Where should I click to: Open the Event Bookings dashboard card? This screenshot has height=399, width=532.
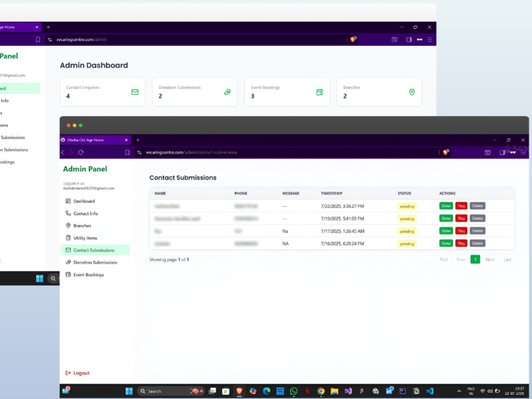287,92
